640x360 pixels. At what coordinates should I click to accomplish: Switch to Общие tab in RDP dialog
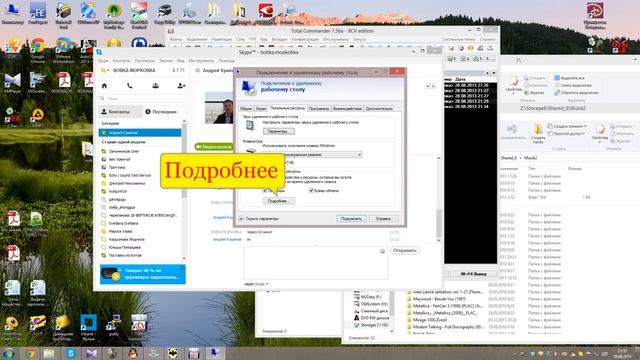click(246, 109)
